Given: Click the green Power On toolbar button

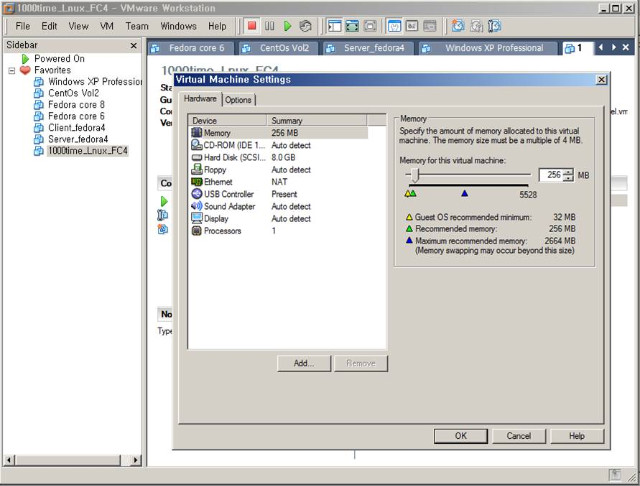Looking at the screenshot, I should [x=287, y=26].
